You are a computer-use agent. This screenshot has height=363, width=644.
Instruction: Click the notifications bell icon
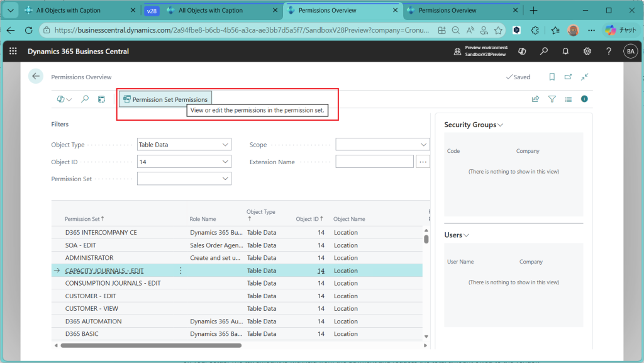[565, 52]
